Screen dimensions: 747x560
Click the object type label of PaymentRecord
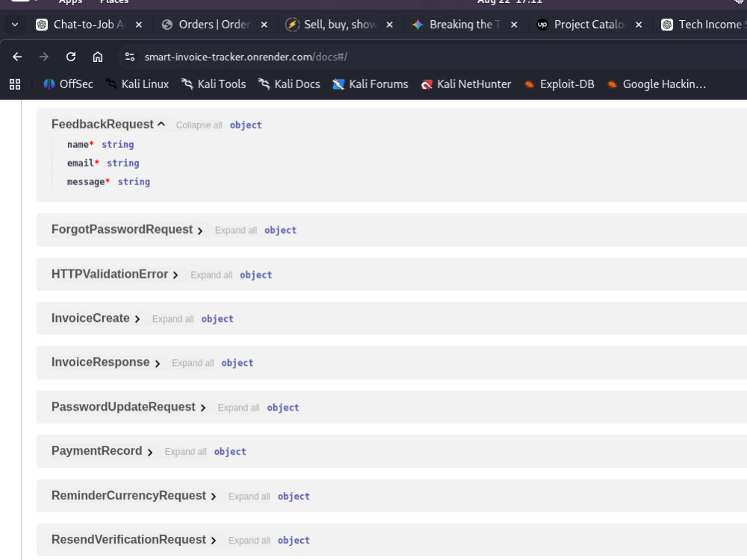coord(230,452)
